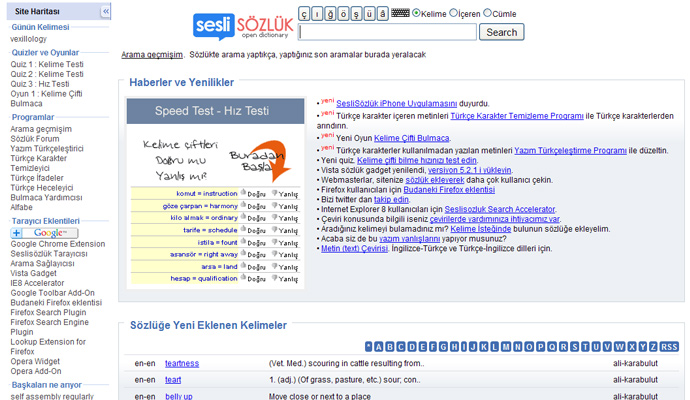Viewport: 690px width, 400px height.
Task: Mark 'hesap = qualification' as Yanlış
Action: point(285,279)
